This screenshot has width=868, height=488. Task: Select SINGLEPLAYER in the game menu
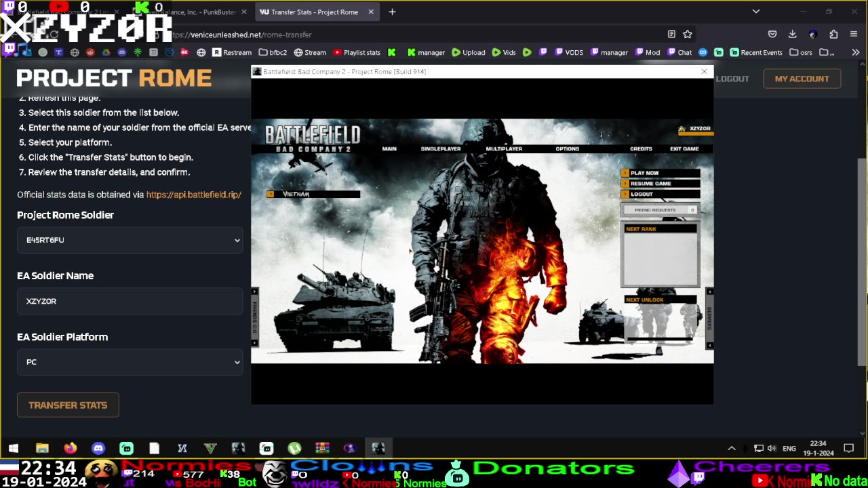(x=441, y=148)
